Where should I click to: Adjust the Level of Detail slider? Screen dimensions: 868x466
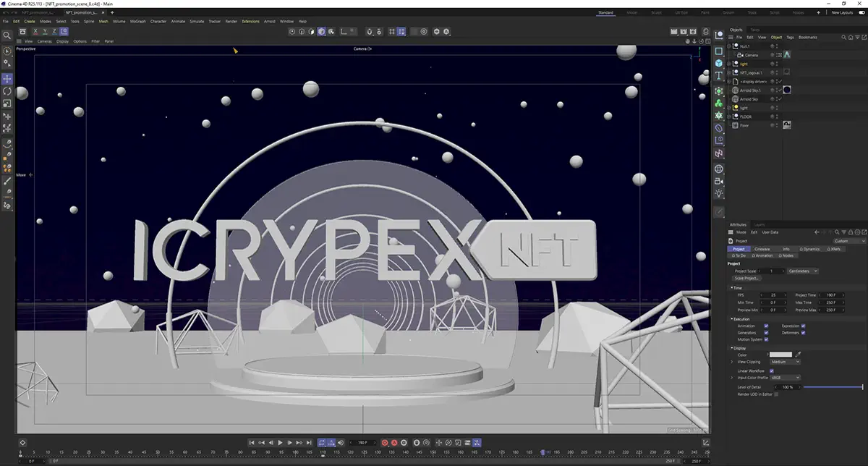833,387
